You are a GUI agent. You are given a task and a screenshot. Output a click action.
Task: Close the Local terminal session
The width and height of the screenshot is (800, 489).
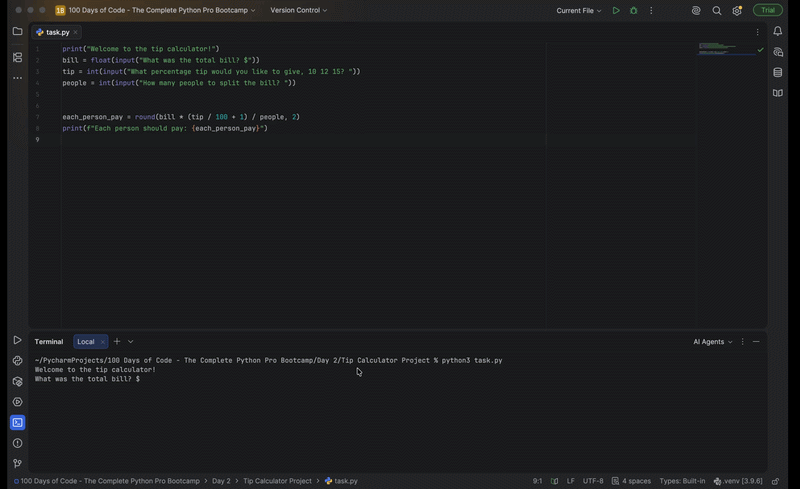tap(103, 341)
